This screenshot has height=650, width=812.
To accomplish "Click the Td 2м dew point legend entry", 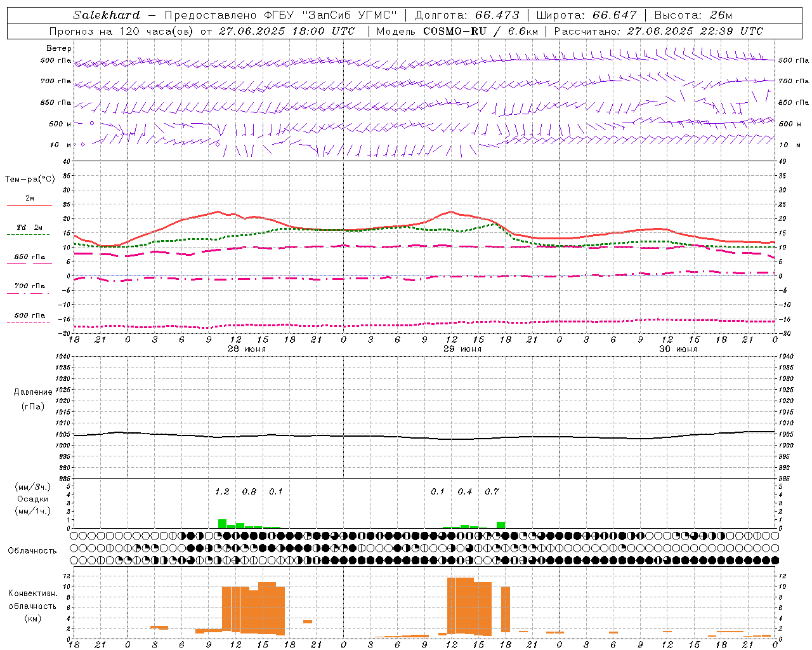I will click(29, 227).
